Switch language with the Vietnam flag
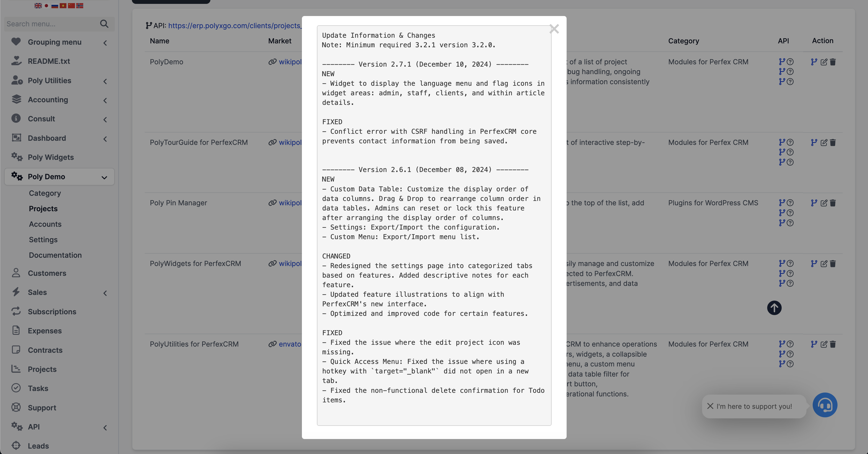 (x=63, y=5)
